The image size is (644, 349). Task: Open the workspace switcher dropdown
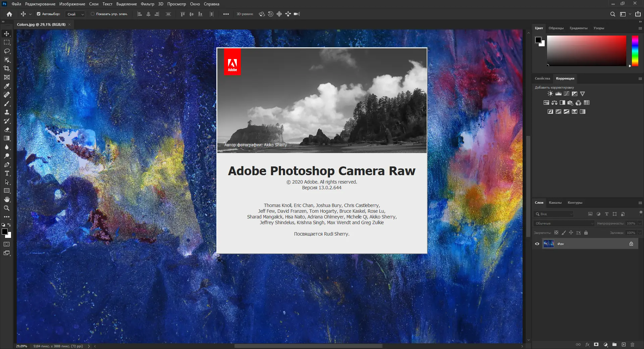pos(625,14)
